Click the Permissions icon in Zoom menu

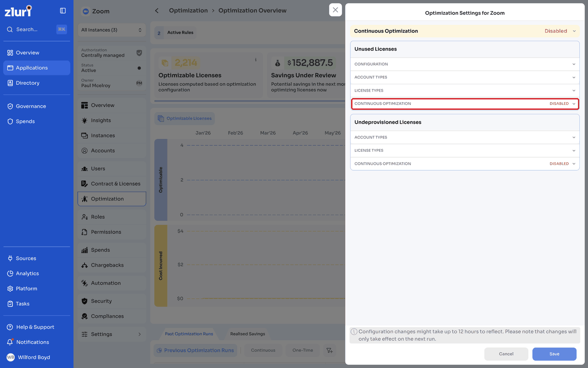85,232
